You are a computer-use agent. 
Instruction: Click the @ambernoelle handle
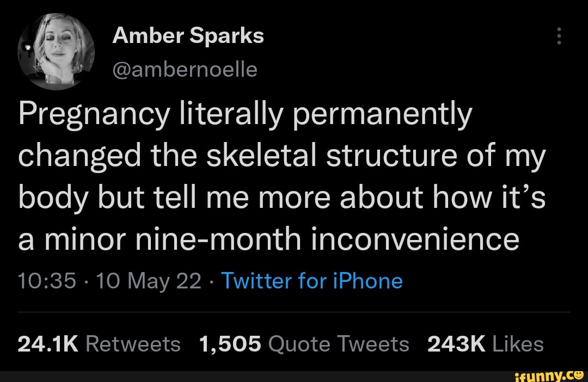pos(185,69)
